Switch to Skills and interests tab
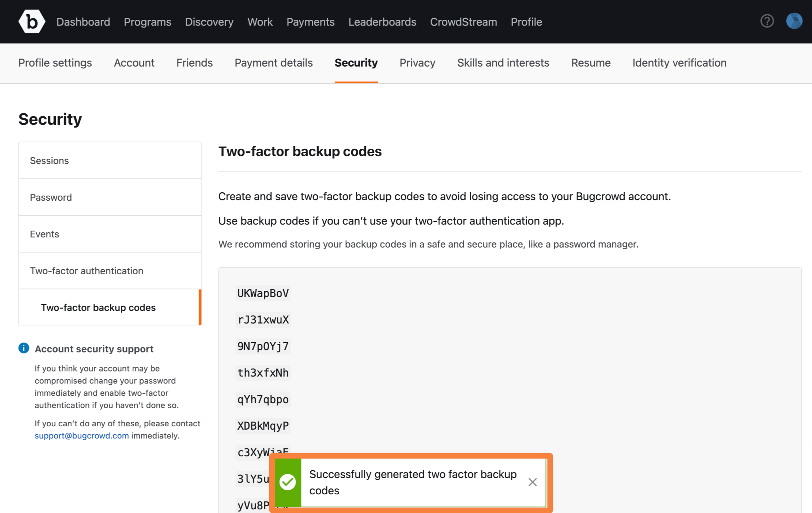Viewport: 812px width, 513px height. (x=503, y=63)
